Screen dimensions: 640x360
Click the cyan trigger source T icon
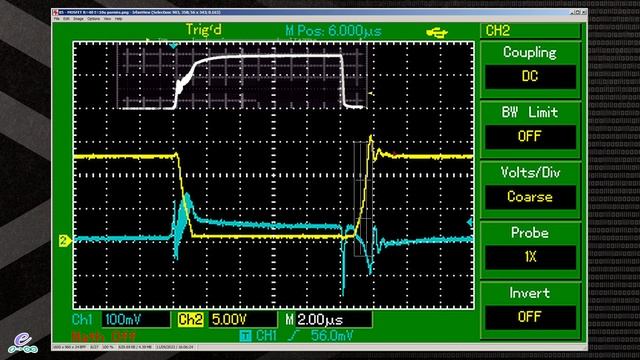pos(245,336)
